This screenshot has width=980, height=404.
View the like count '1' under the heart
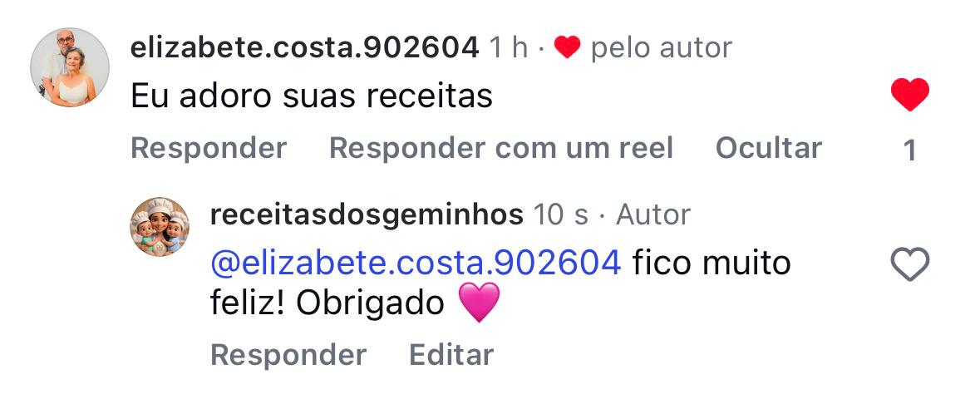pos(910,150)
